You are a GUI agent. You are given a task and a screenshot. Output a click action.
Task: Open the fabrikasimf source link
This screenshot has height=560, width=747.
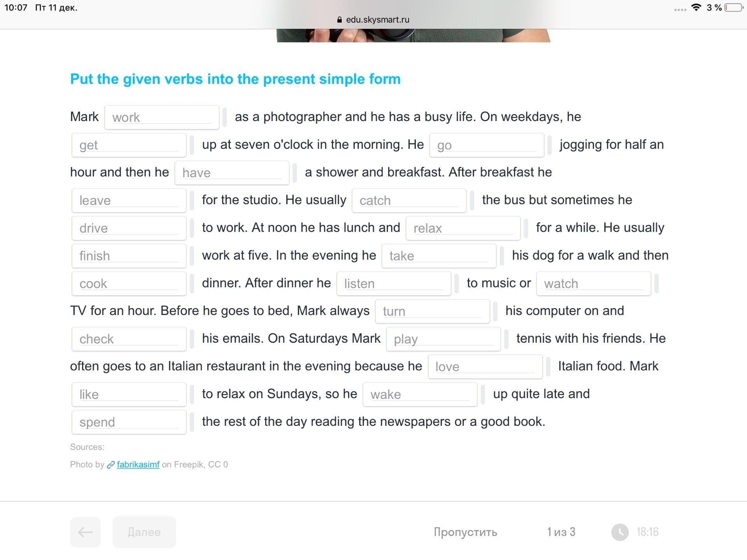138,464
